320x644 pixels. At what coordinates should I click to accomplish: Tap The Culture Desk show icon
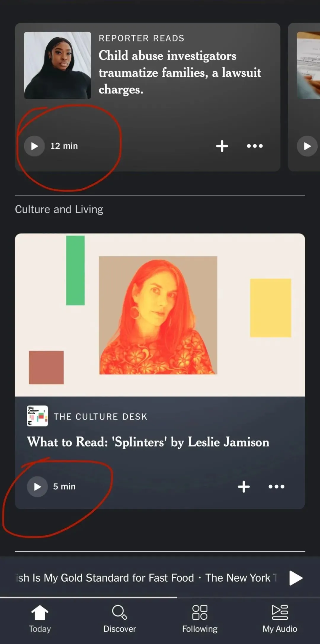37,416
